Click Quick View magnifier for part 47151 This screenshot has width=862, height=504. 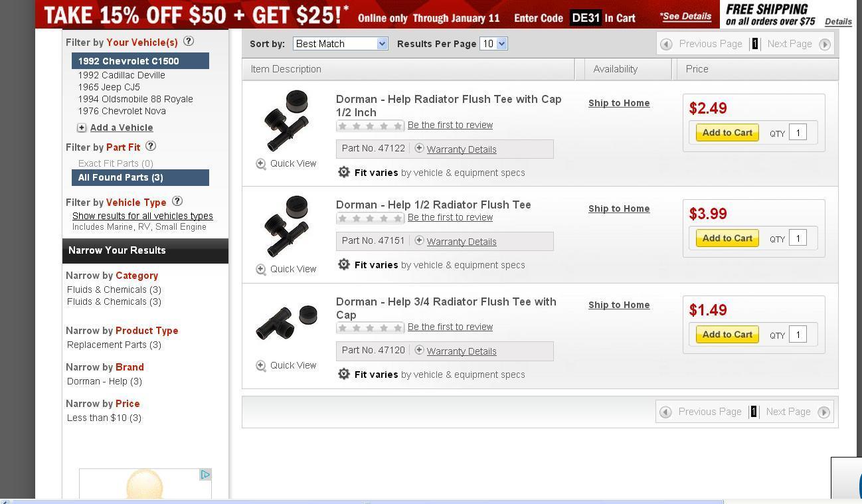click(x=261, y=270)
